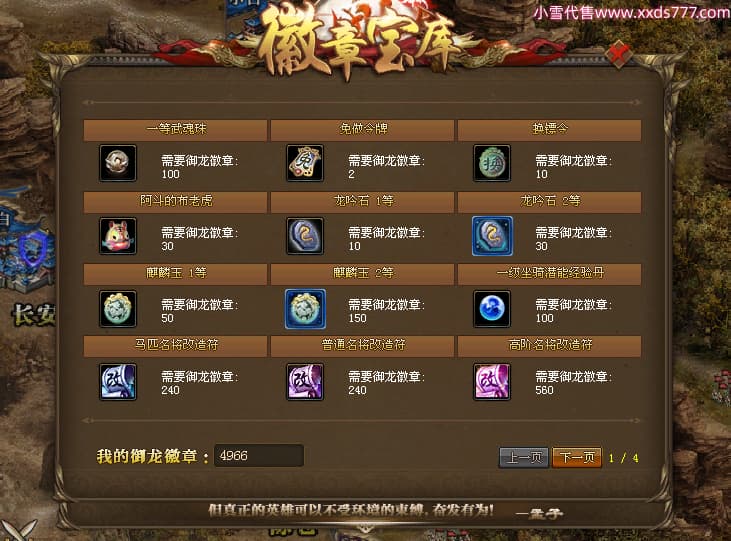This screenshot has height=541, width=731.
Task: Click the 我的御龙徽章 count field
Action: click(x=259, y=456)
